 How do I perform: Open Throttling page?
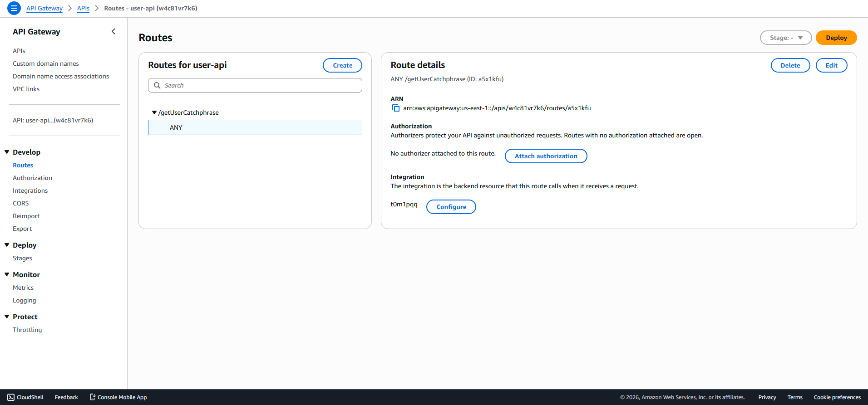coord(27,330)
